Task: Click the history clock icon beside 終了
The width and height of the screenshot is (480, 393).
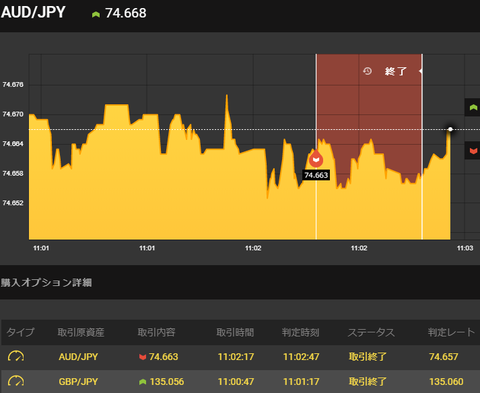Action: coord(367,71)
